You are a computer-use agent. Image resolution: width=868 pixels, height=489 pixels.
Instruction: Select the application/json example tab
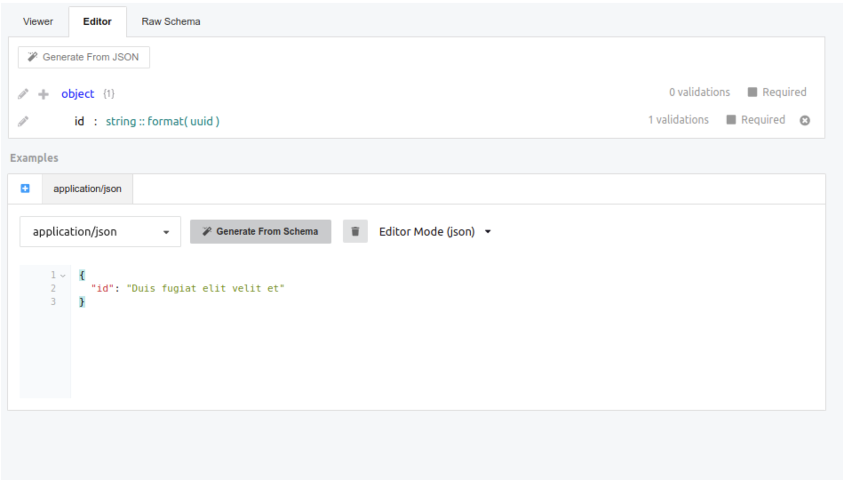point(87,188)
